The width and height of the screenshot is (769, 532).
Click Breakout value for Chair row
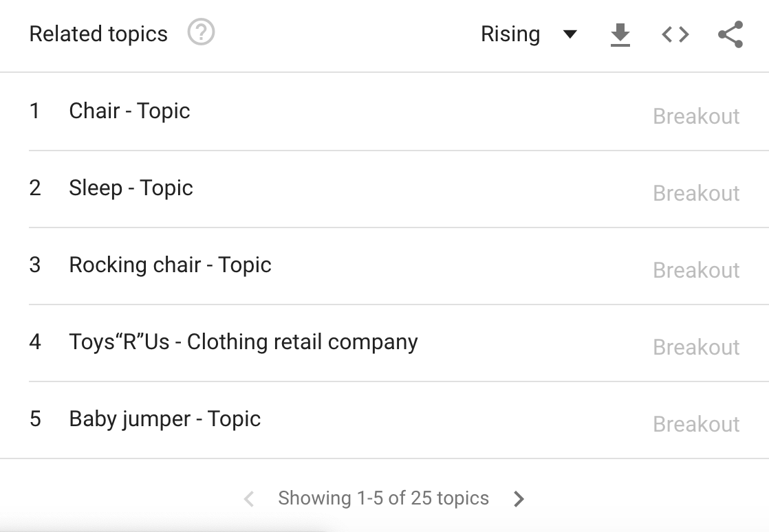tap(696, 116)
